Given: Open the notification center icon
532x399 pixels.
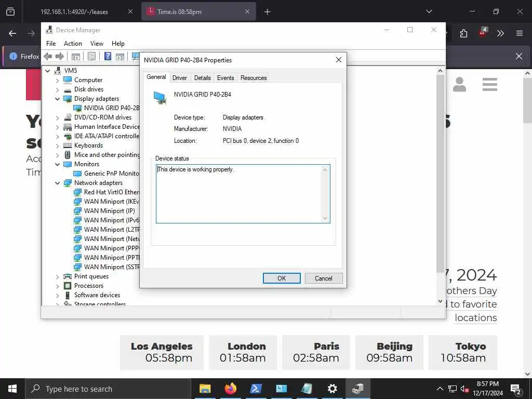Looking at the screenshot, I should pyautogui.click(x=516, y=389).
